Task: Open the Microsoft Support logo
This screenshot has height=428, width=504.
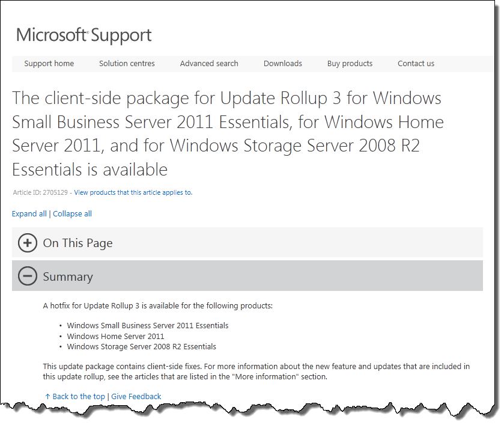Action: click(84, 35)
